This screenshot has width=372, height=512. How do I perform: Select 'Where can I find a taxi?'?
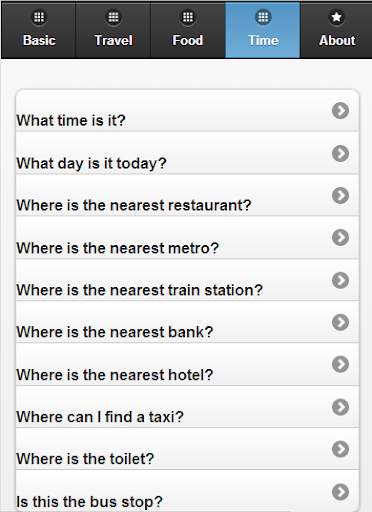pos(187,407)
